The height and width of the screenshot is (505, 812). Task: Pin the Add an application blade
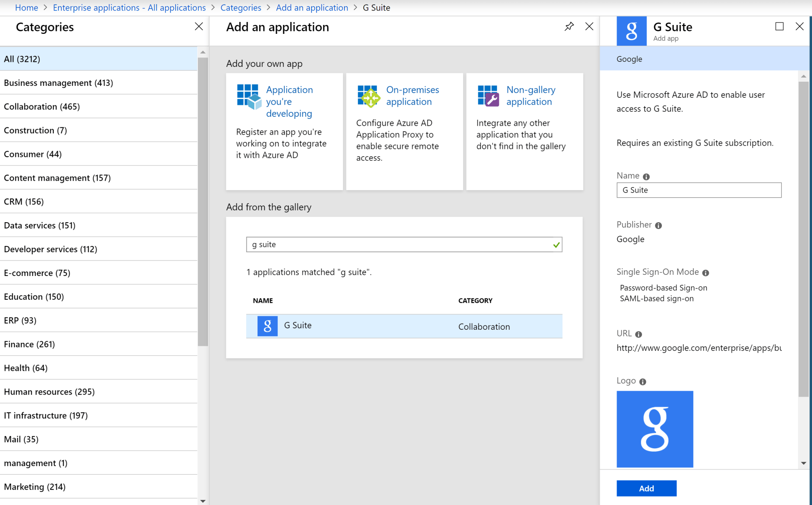pos(569,27)
